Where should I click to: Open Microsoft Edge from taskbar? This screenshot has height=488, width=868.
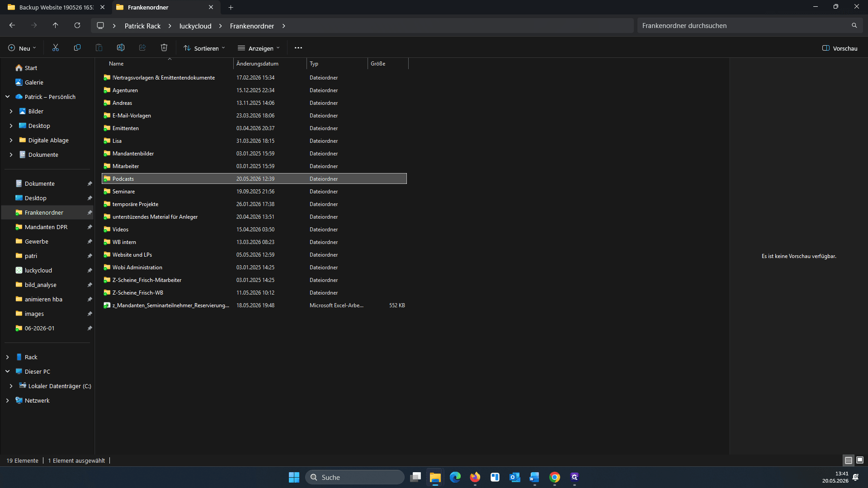(455, 477)
